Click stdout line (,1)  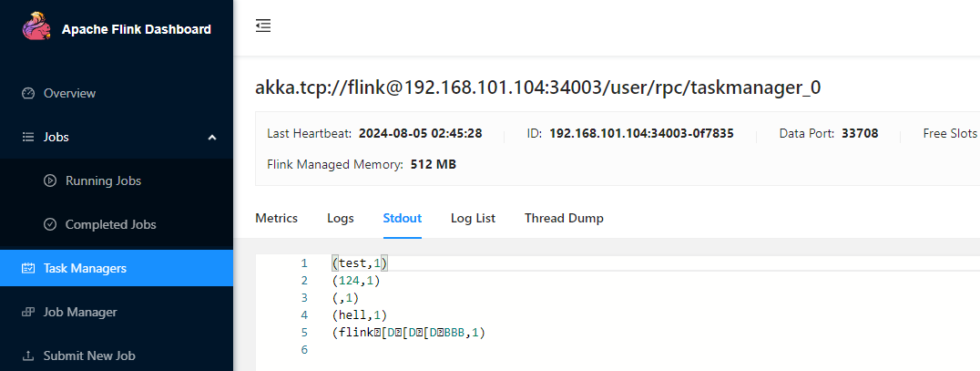[x=345, y=298]
